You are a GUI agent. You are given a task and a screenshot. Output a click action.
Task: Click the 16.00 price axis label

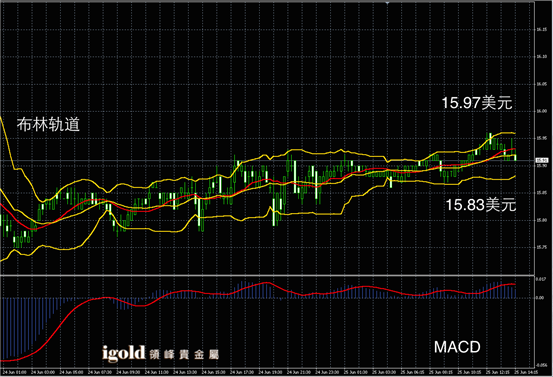coord(542,111)
